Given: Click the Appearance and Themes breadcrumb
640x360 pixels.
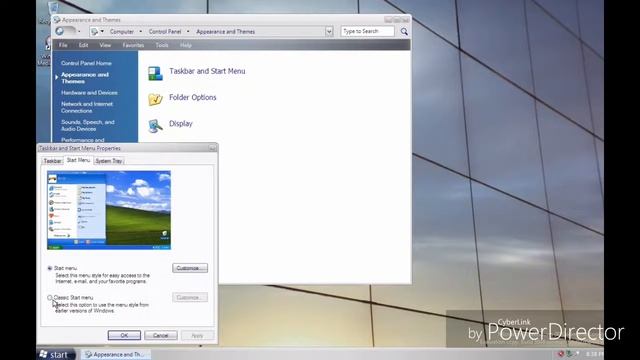Looking at the screenshot, I should 225,31.
